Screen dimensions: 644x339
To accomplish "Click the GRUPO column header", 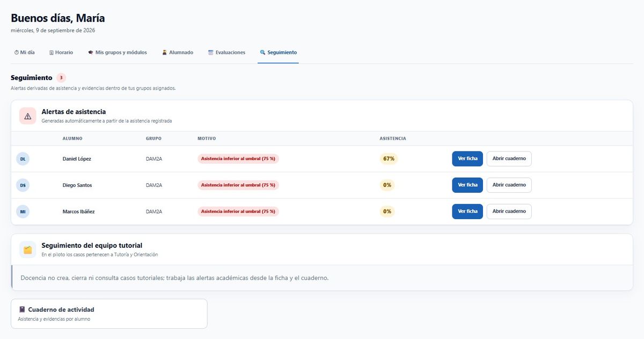I will [153, 139].
